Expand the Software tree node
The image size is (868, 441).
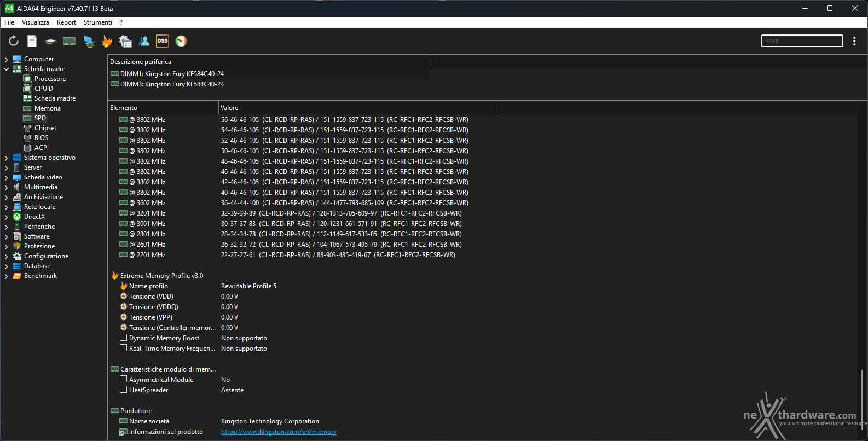click(x=7, y=236)
